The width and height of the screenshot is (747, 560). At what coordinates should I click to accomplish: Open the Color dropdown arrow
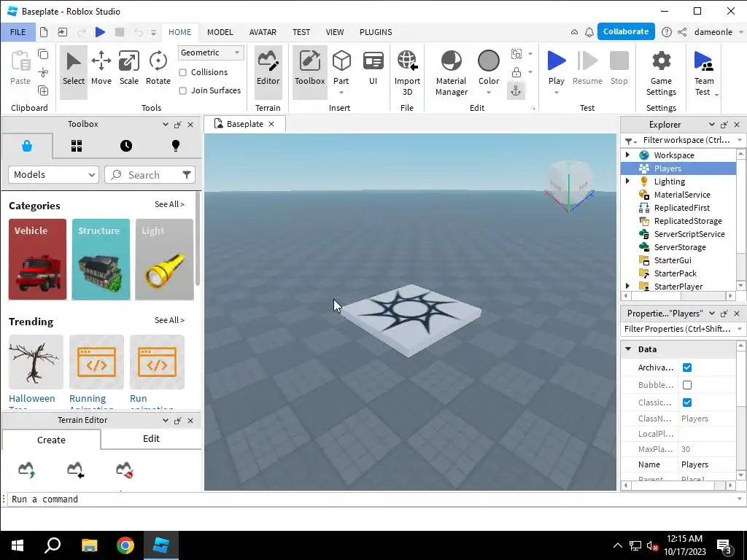[488, 93]
